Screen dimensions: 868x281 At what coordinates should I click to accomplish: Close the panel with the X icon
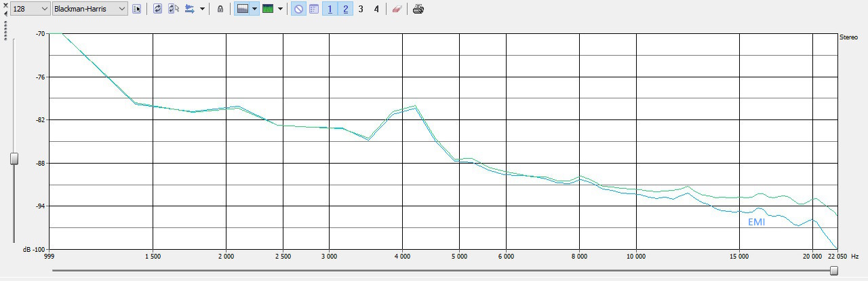5,4
